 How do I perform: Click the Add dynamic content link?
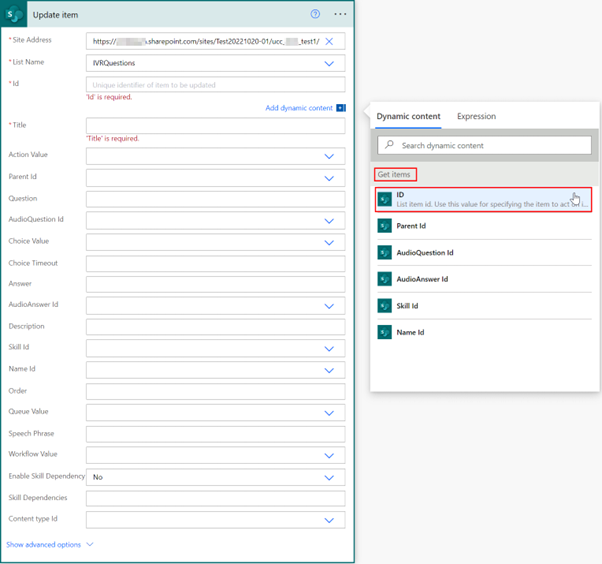pyautogui.click(x=299, y=108)
